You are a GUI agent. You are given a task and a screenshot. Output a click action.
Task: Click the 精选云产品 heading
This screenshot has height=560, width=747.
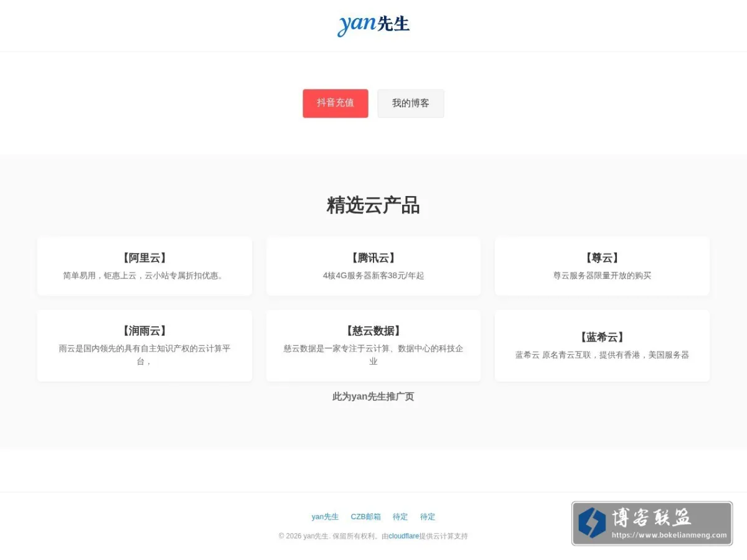point(374,205)
